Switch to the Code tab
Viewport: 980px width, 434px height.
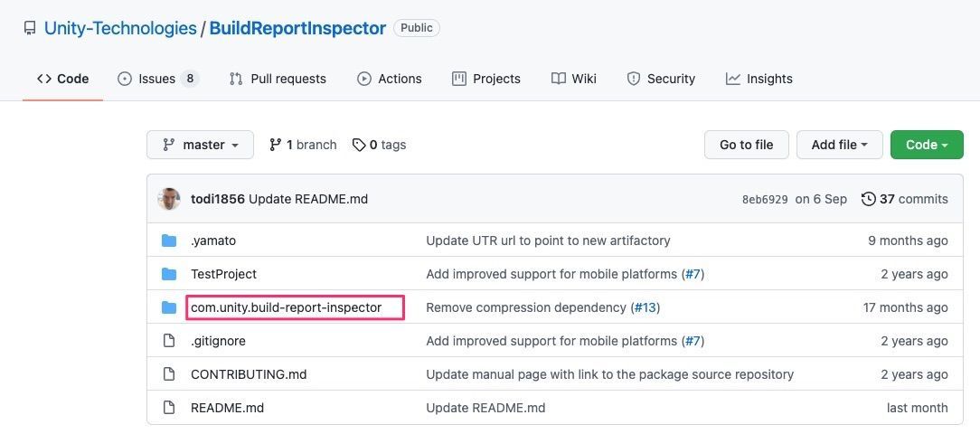(x=62, y=79)
